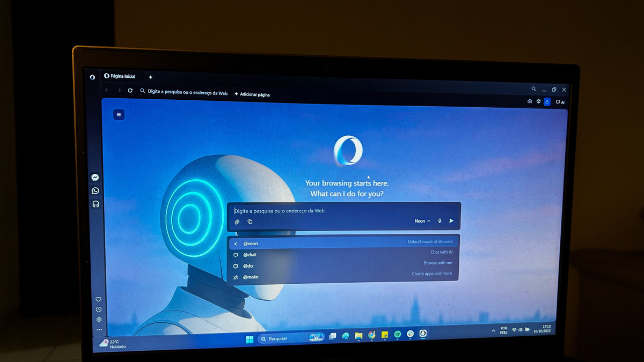Viewport: 644px width, 362px height.
Task: Click the Adicionar página button
Action: pos(252,94)
